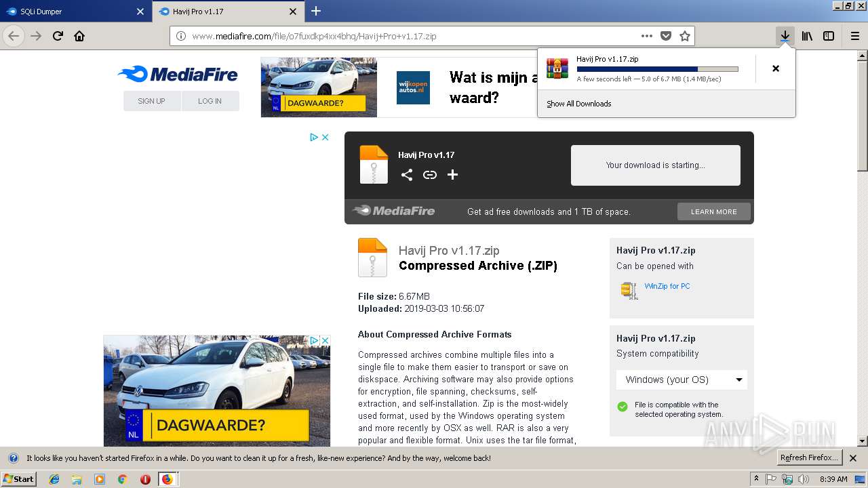Cancel the Havij Pro v1.17.zip download

[776, 68]
